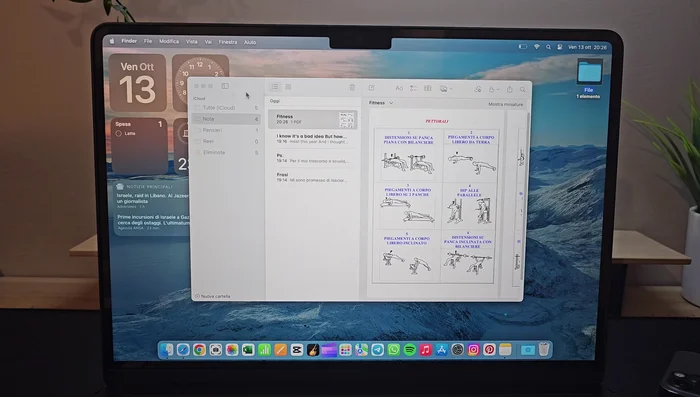Open Safari from the Dock

tap(183, 350)
